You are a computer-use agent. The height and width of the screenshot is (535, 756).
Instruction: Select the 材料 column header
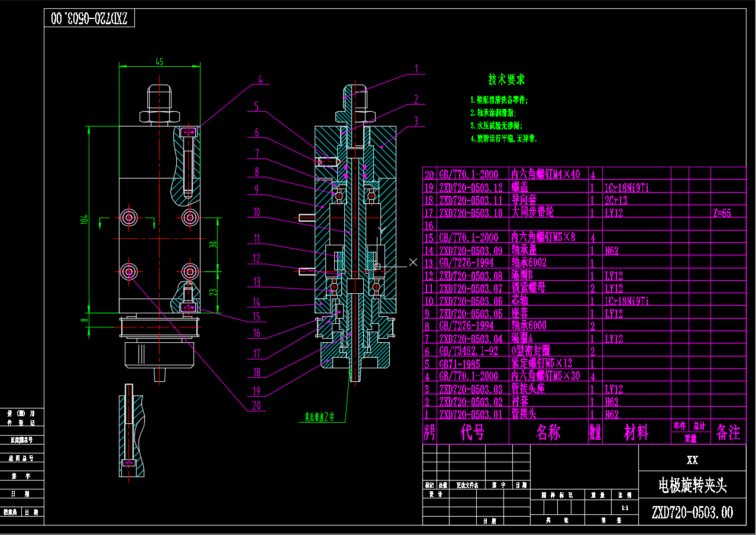click(637, 433)
